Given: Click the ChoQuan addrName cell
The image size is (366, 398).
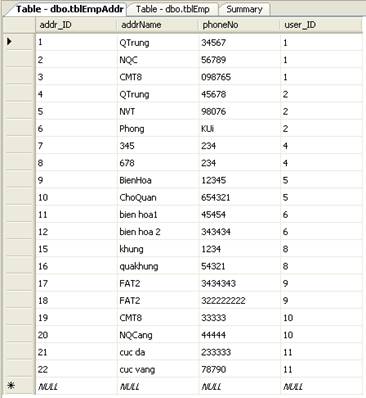Looking at the screenshot, I should pos(158,197).
